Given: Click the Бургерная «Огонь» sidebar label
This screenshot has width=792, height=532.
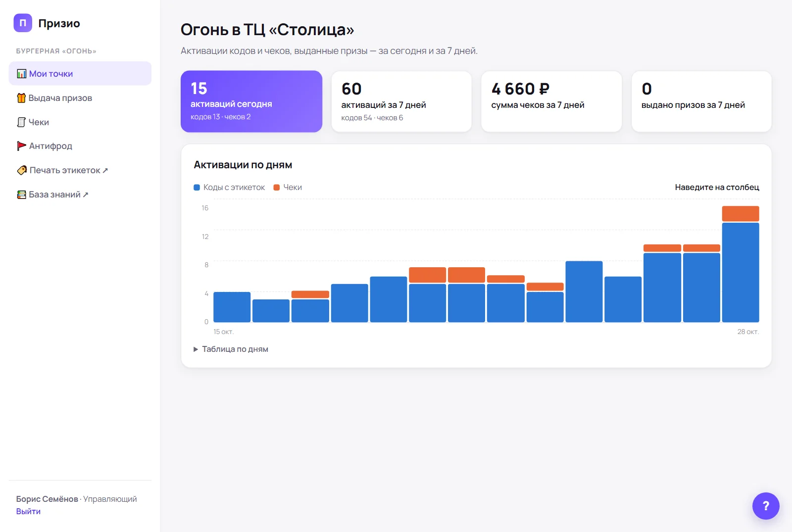Looking at the screenshot, I should [x=56, y=51].
